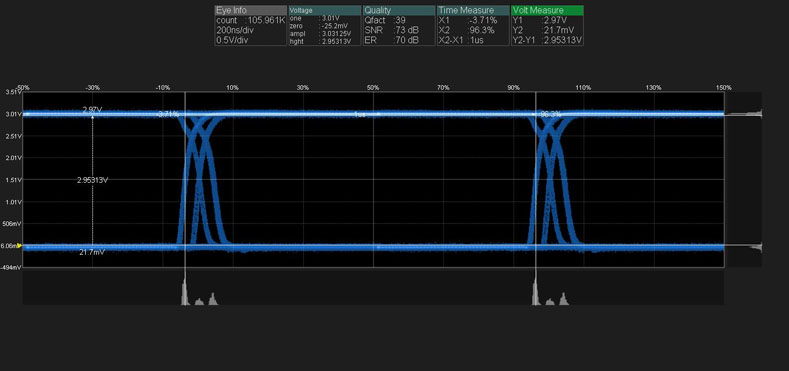This screenshot has width=789, height=371.
Task: Click the Y2-Y1 readout in Volt Measure
Action: pyautogui.click(x=547, y=40)
